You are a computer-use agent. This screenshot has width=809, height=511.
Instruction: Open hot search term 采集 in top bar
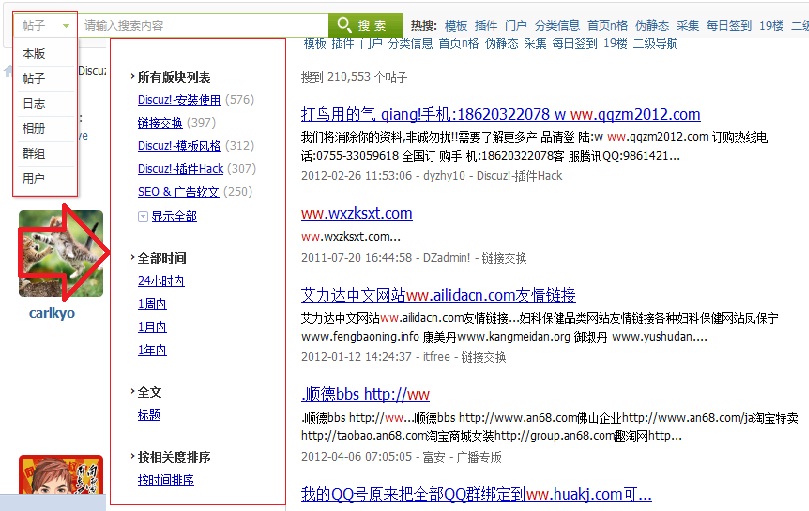coord(688,25)
